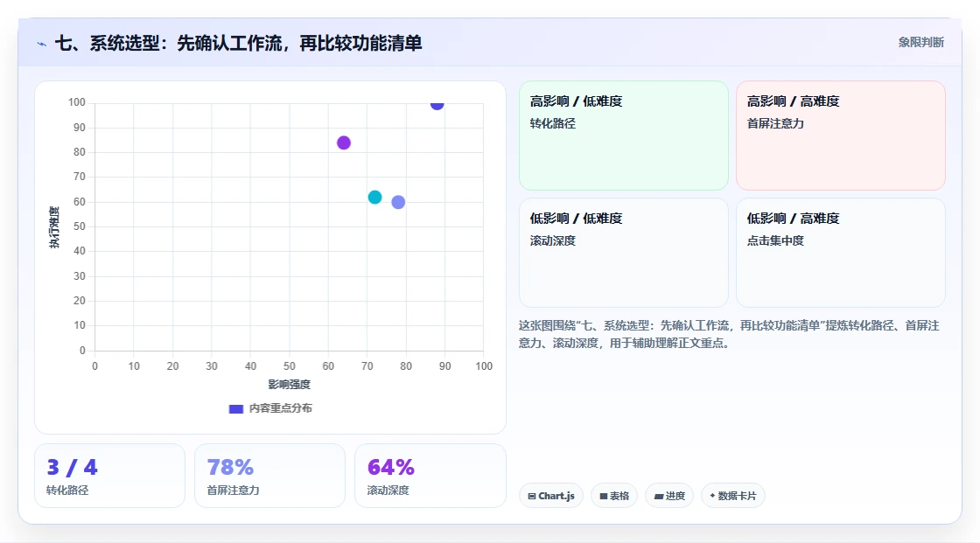The width and height of the screenshot is (980, 543).
Task: Click the 象限判断 label in header
Action: pyautogui.click(x=920, y=43)
